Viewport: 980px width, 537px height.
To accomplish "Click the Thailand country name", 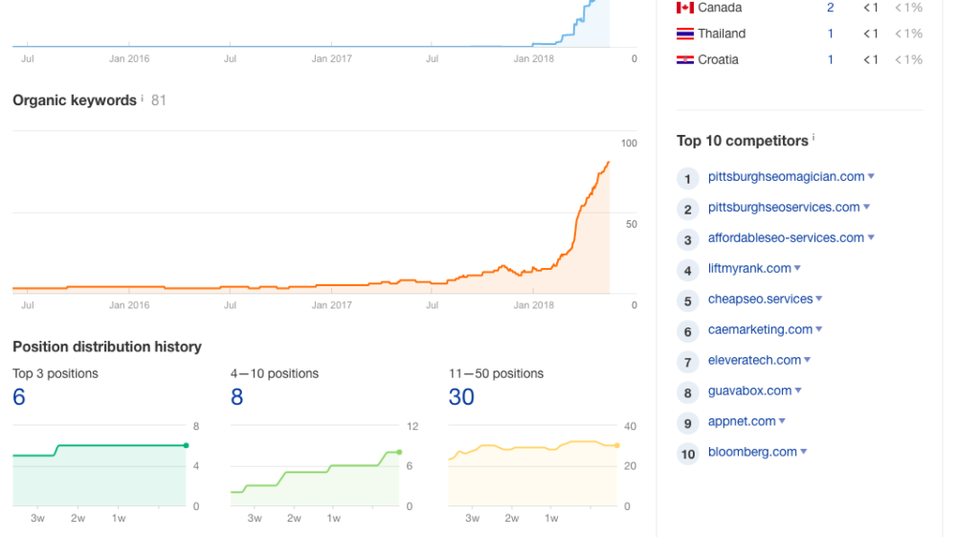I will click(722, 34).
